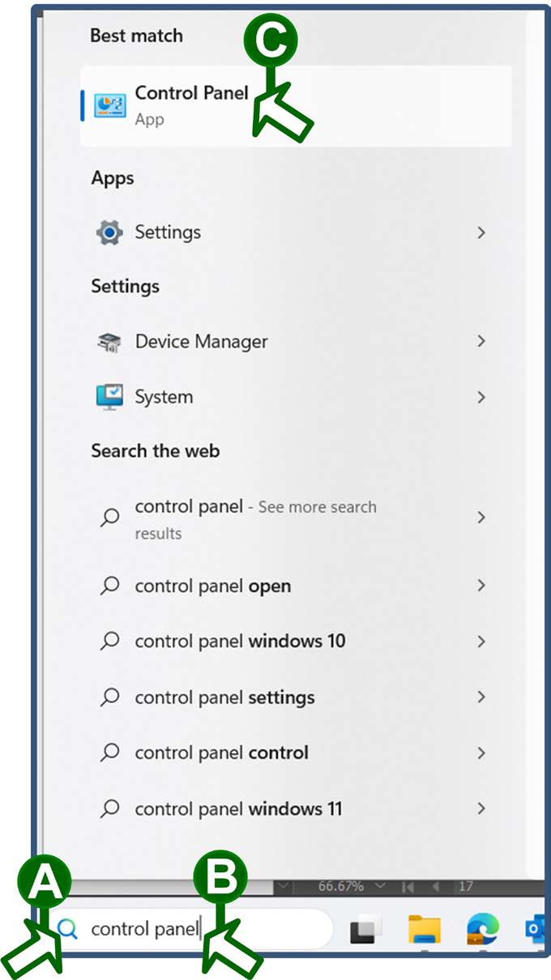Screen dimensions: 551x980
Task: Open File Explorer from the taskbar
Action: (424, 929)
